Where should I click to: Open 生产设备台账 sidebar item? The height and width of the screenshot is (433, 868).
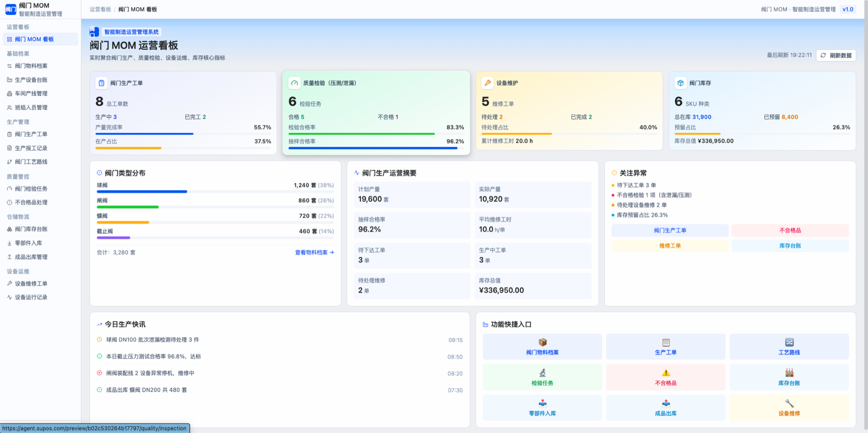[x=41, y=80]
